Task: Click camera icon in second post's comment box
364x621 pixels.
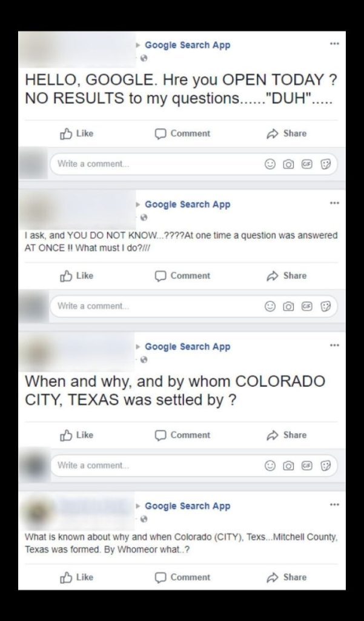Action: click(x=288, y=306)
